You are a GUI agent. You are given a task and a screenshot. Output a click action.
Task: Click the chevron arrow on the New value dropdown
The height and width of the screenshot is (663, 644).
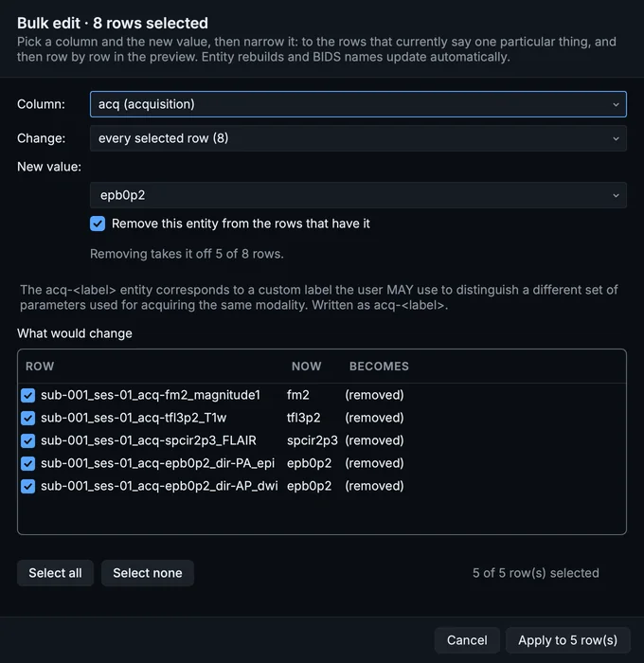(x=616, y=195)
